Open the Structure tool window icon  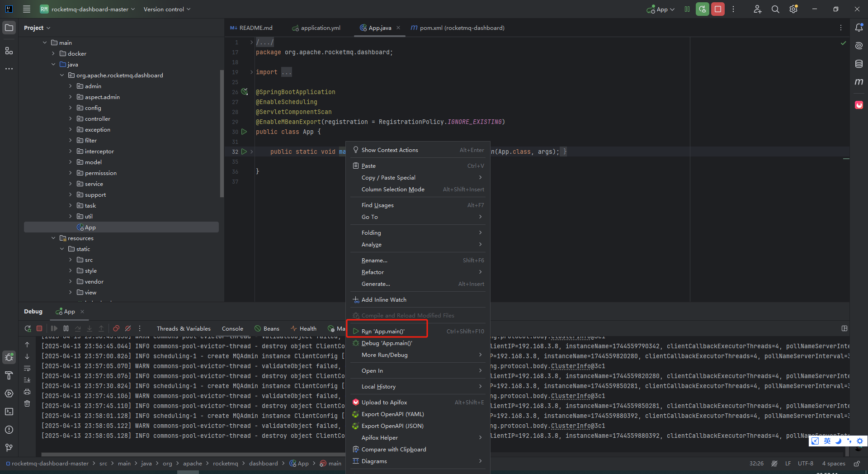click(9, 51)
